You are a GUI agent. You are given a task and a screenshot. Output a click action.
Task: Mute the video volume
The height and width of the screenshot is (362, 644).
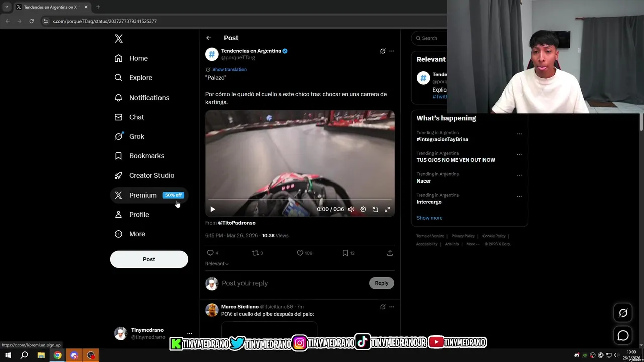[351, 209]
